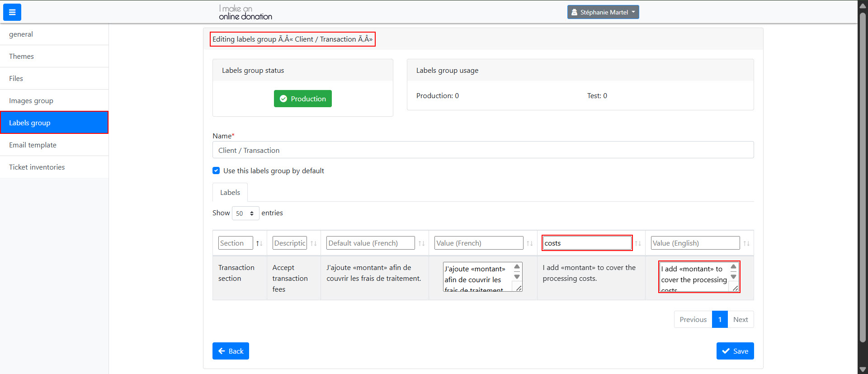
Task: Click the hamburger menu icon
Action: click(x=12, y=12)
